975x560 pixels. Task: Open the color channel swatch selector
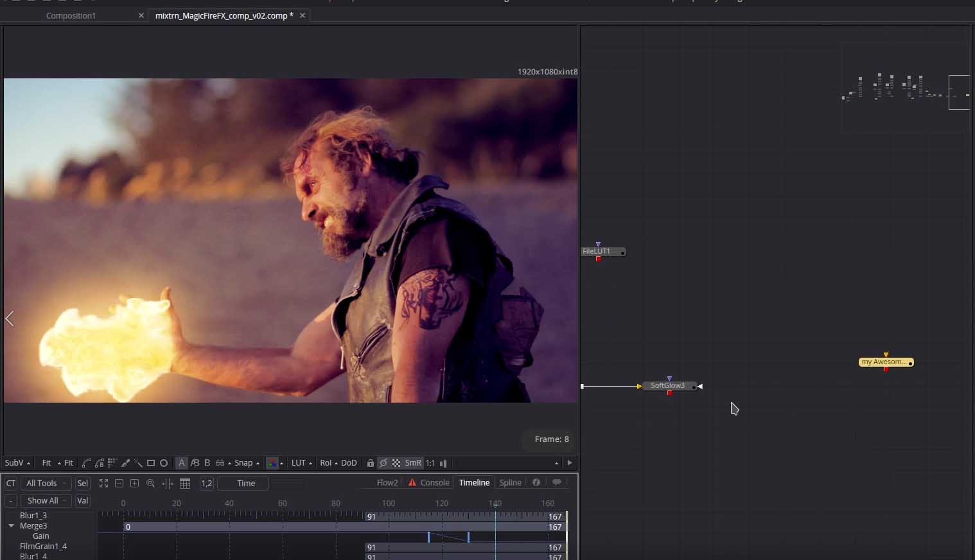272,463
